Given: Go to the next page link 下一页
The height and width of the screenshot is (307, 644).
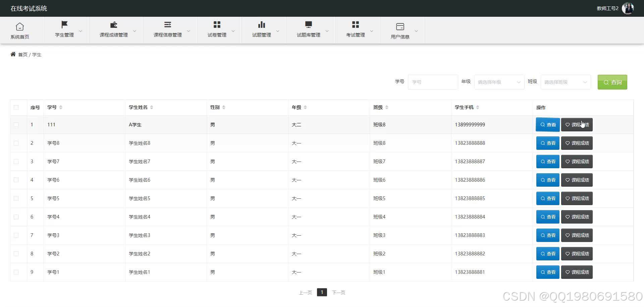Looking at the screenshot, I should [x=338, y=293].
